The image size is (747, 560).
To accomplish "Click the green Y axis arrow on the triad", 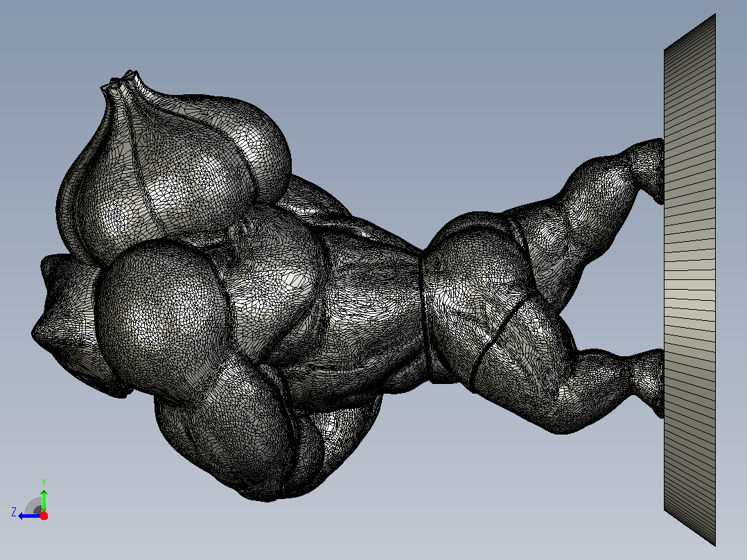I will coord(44,500).
